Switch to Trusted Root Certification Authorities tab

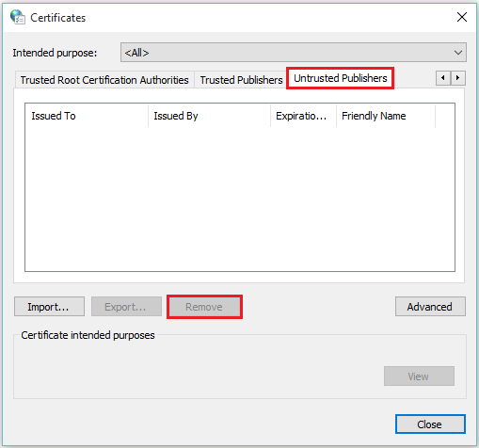(104, 80)
